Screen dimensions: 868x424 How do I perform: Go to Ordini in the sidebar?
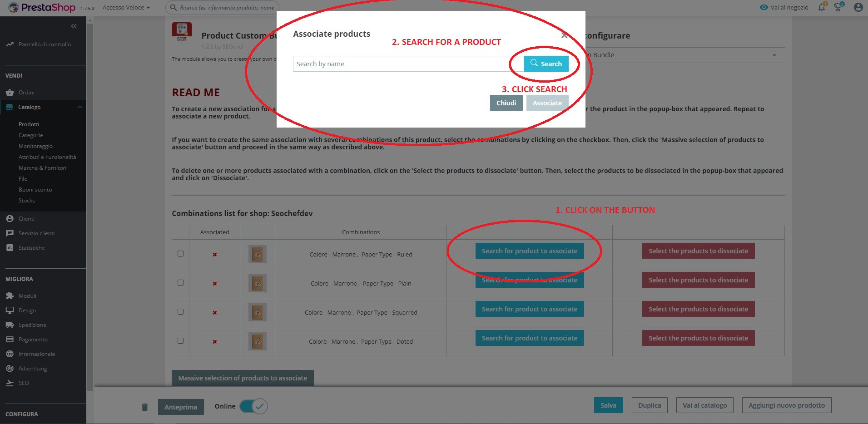(x=26, y=93)
